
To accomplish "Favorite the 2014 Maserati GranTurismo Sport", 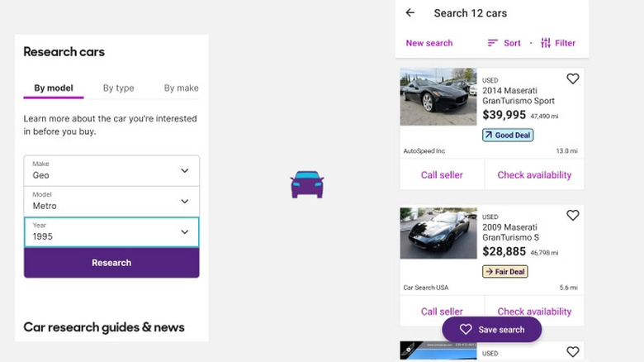I will click(573, 79).
